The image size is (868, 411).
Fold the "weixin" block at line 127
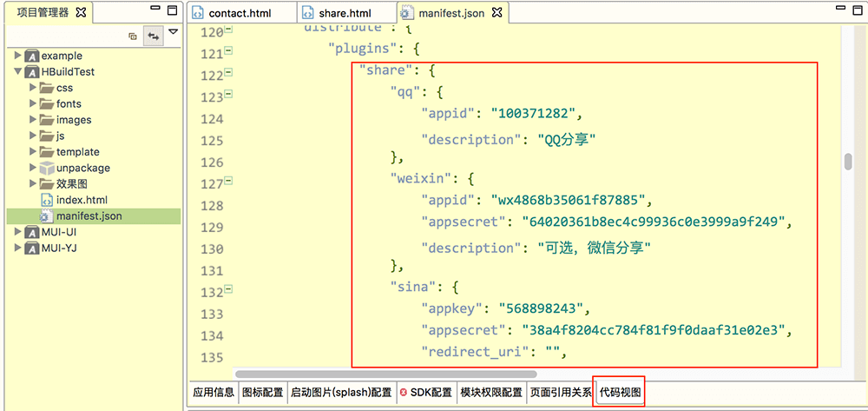coord(228,183)
